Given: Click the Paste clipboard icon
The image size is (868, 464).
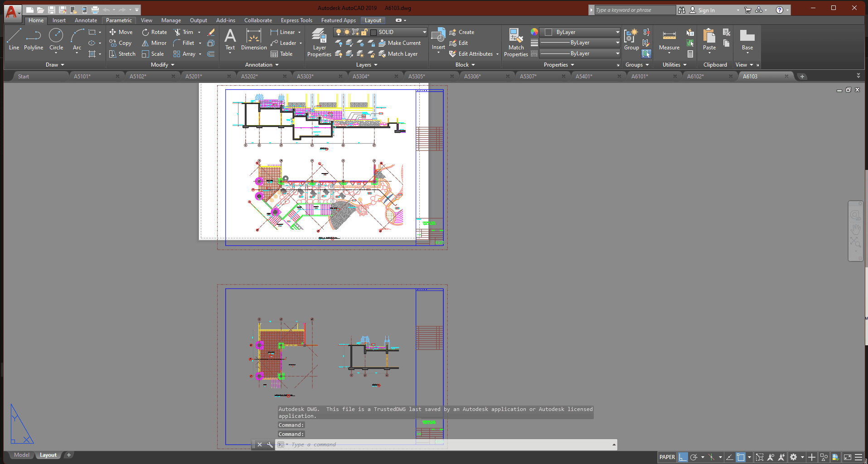Looking at the screenshot, I should 709,39.
